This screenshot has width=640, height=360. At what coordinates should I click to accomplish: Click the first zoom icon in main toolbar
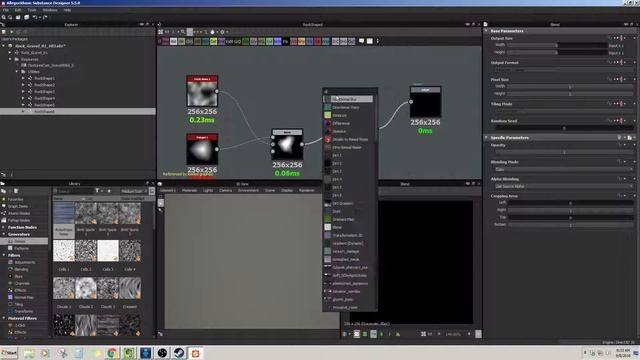pyautogui.click(x=4, y=18)
